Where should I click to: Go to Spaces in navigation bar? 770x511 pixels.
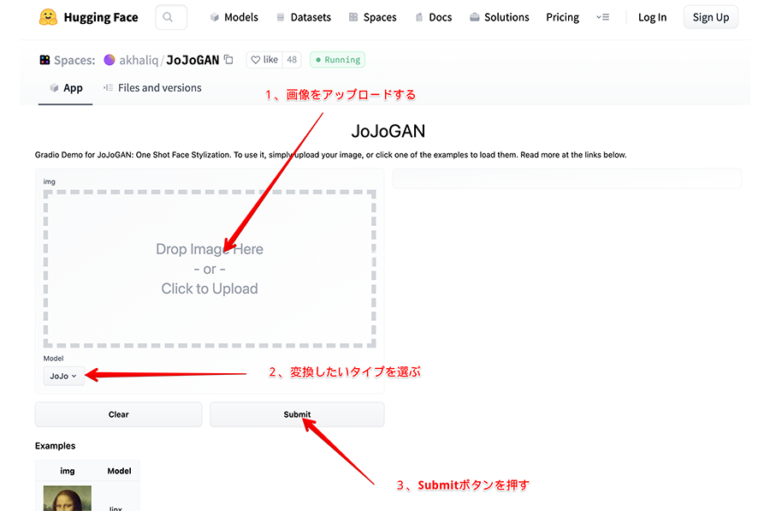point(372,17)
